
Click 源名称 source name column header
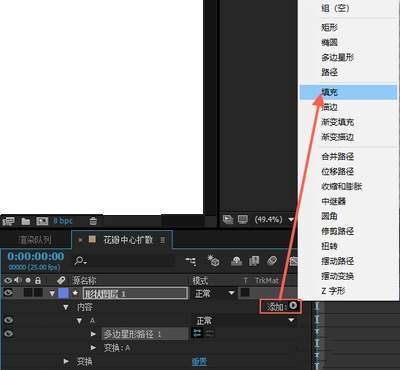[x=84, y=280]
